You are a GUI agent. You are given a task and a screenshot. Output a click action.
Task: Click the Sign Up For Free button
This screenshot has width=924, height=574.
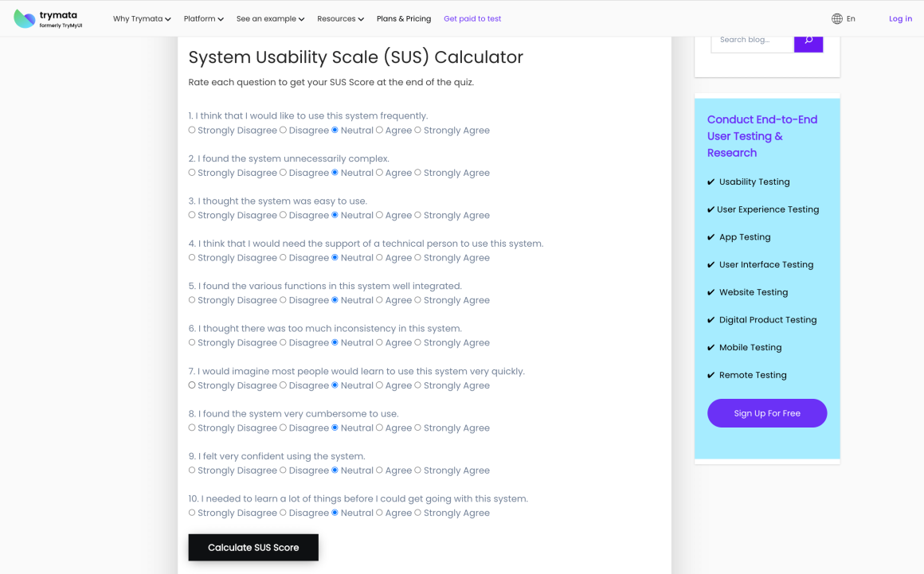click(766, 413)
